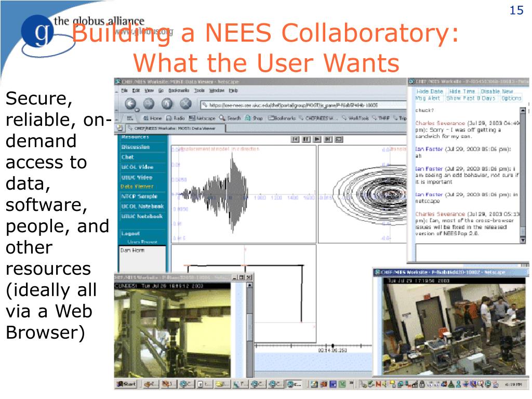
Task: Open the Window menu
Action: pyautogui.click(x=217, y=90)
